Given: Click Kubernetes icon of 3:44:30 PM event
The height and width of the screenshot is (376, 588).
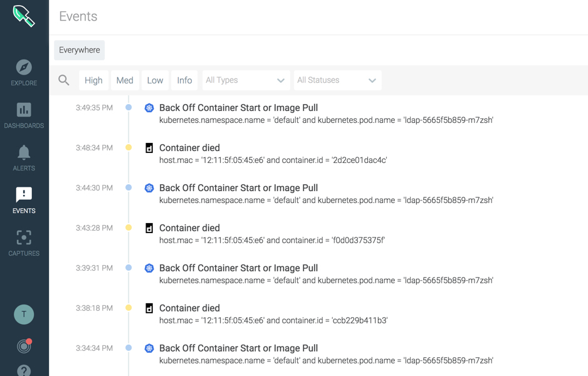Looking at the screenshot, I should pyautogui.click(x=149, y=188).
